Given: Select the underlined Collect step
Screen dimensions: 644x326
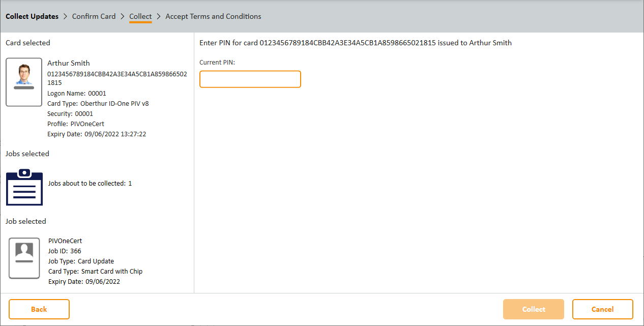Looking at the screenshot, I should click(x=140, y=16).
